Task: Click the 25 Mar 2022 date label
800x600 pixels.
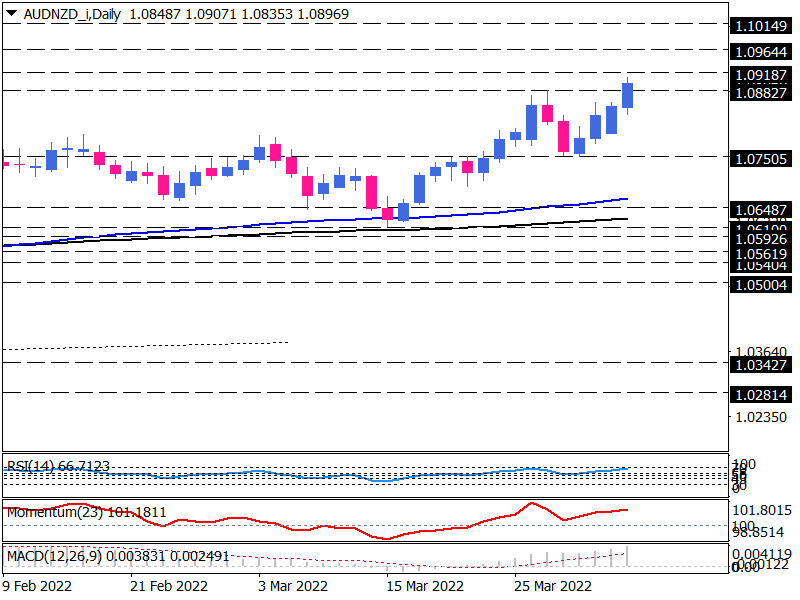Action: click(x=551, y=585)
